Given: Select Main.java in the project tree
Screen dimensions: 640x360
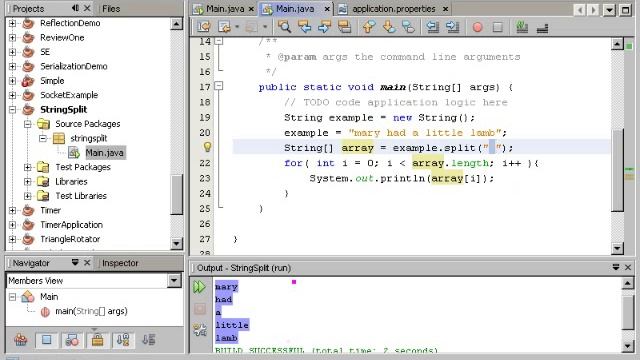Looking at the screenshot, I should (x=104, y=153).
